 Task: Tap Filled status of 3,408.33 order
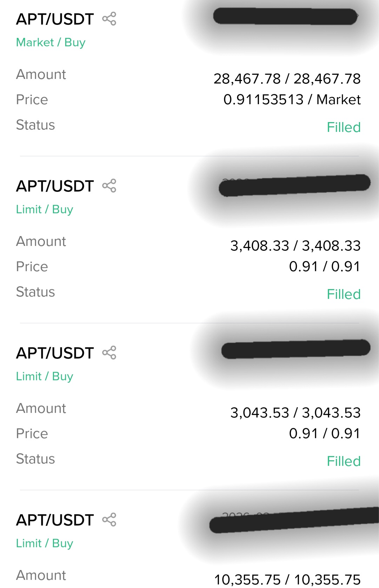tap(344, 294)
